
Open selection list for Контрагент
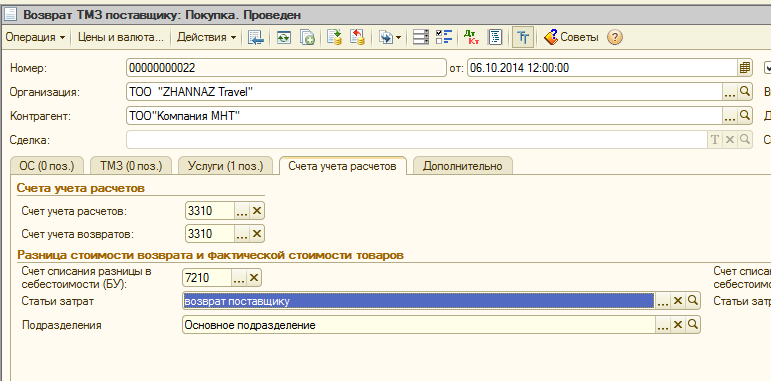(730, 116)
